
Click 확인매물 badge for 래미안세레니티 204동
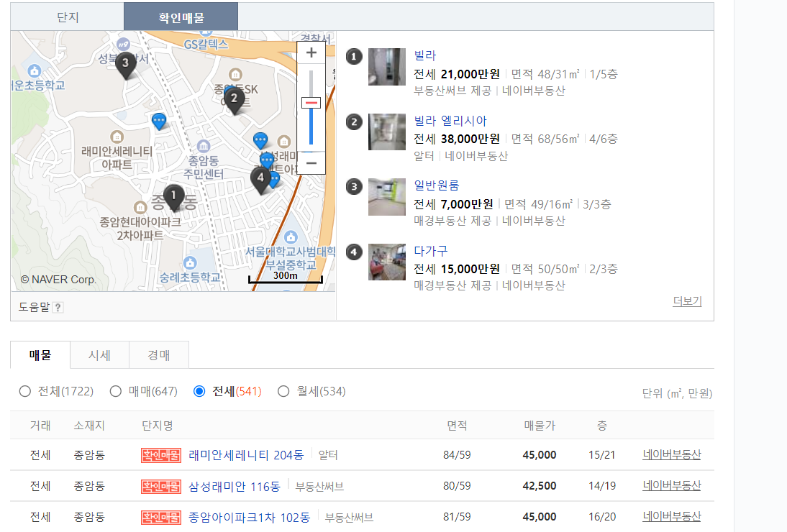(x=161, y=455)
